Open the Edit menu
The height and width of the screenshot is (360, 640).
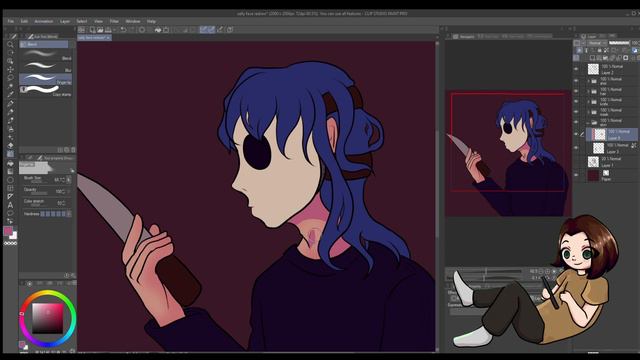coord(24,21)
